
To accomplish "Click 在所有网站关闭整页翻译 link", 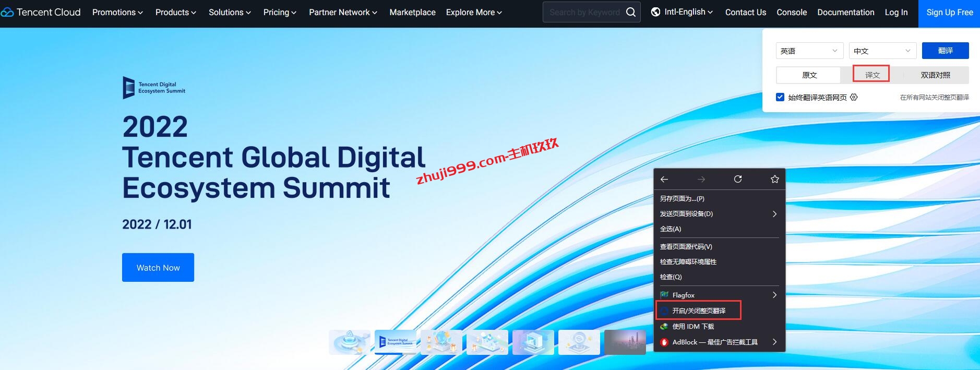I will [x=934, y=98].
